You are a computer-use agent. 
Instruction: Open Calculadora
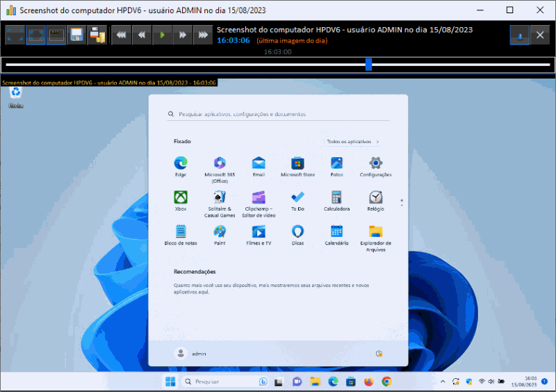336,201
